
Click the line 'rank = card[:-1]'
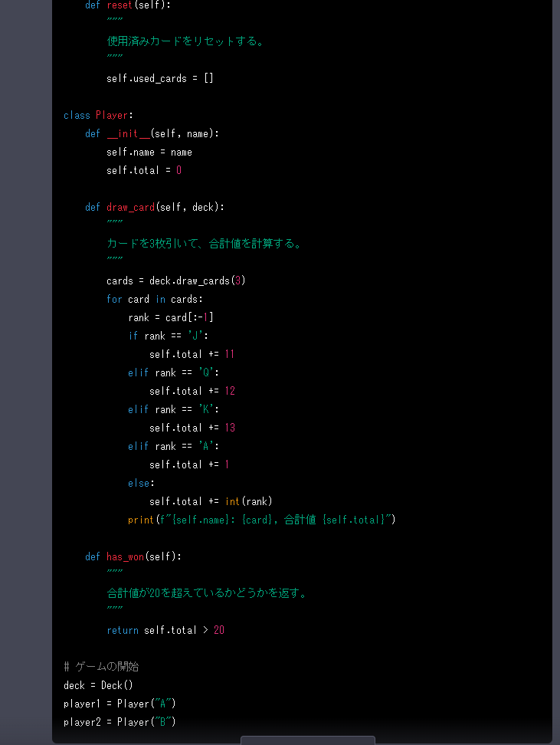pos(171,317)
